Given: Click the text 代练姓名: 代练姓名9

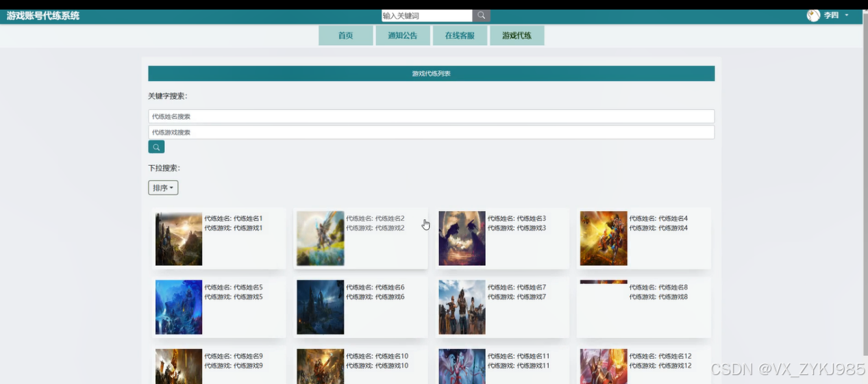Looking at the screenshot, I should coord(234,357).
